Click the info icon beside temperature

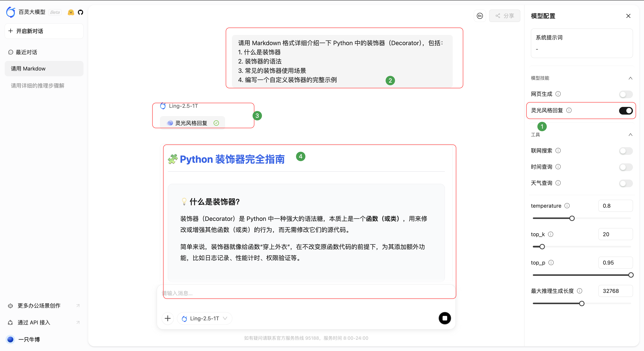coord(568,206)
